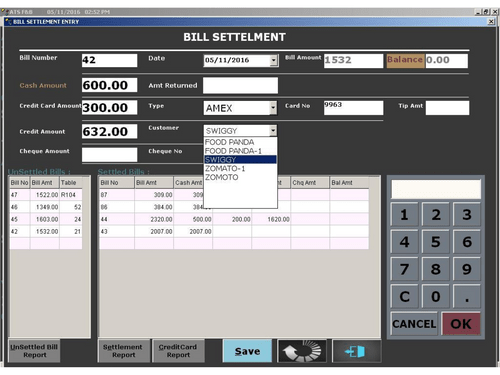The image size is (500, 375).
Task: Click the blue exit door icon button
Action: (357, 351)
